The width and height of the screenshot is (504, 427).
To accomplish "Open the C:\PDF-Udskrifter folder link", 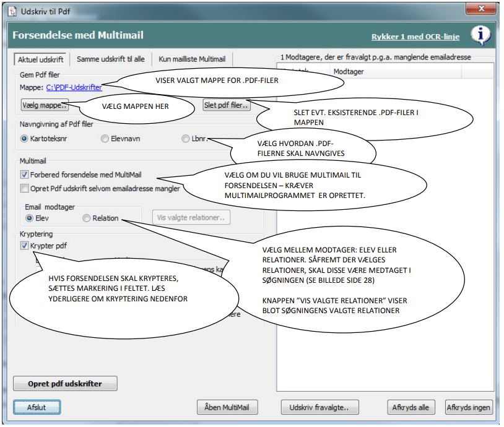I will coord(74,87).
